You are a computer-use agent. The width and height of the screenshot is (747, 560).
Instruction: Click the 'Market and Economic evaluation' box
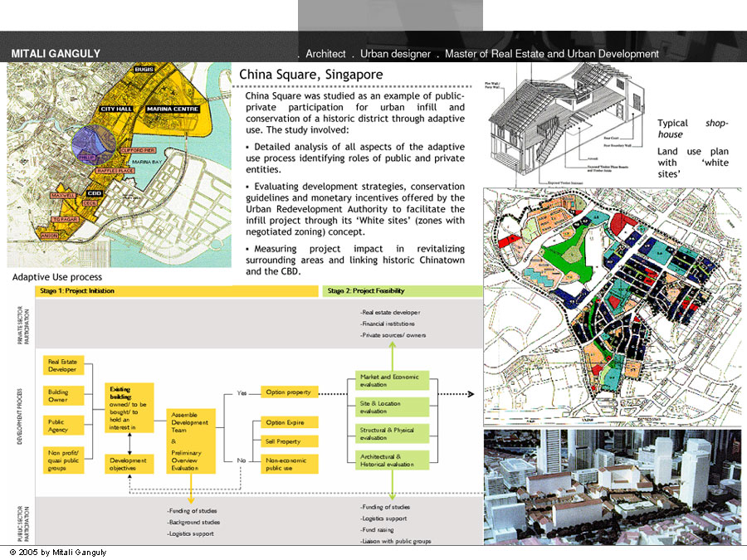click(x=392, y=381)
